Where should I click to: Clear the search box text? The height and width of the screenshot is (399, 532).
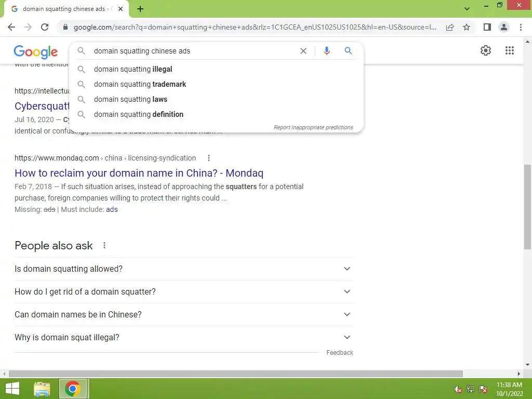pyautogui.click(x=303, y=51)
